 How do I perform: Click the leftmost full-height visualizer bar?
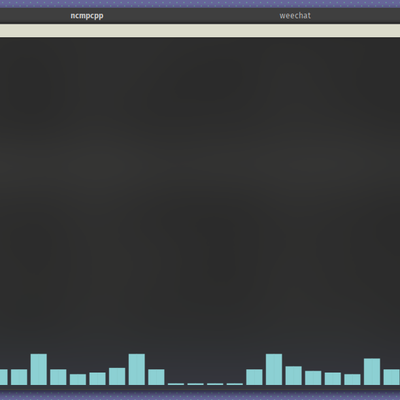(x=39, y=369)
